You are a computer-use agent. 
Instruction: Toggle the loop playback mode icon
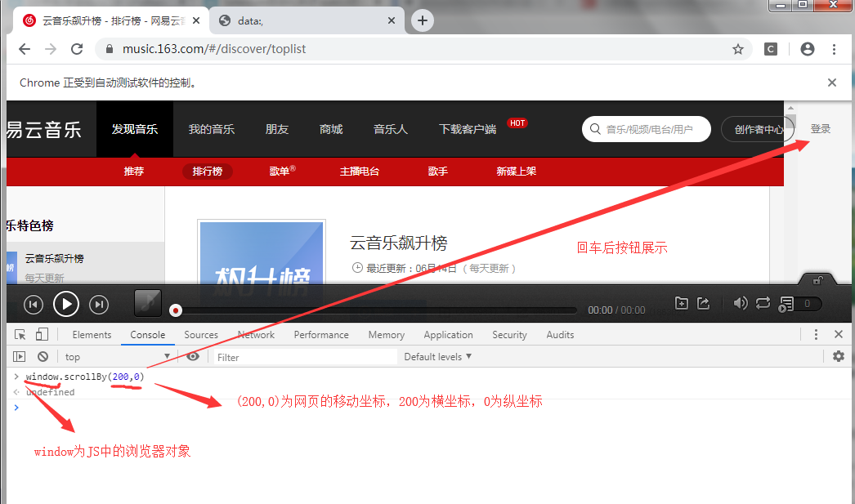(763, 303)
